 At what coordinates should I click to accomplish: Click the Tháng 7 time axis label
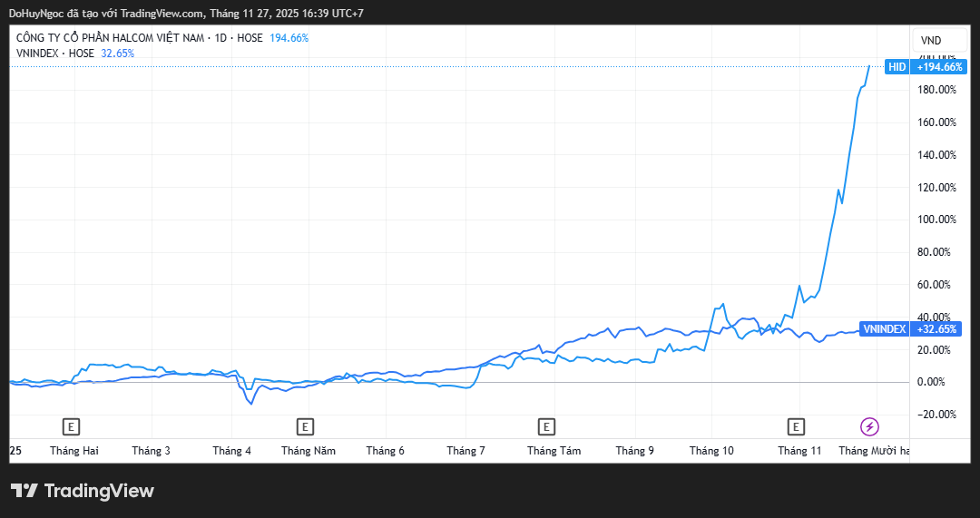[x=465, y=451]
